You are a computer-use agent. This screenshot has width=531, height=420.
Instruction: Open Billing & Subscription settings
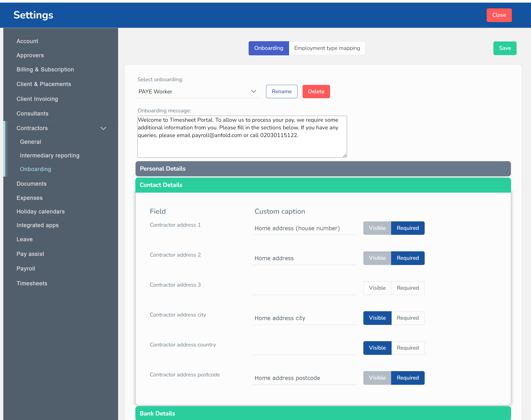[x=45, y=69]
